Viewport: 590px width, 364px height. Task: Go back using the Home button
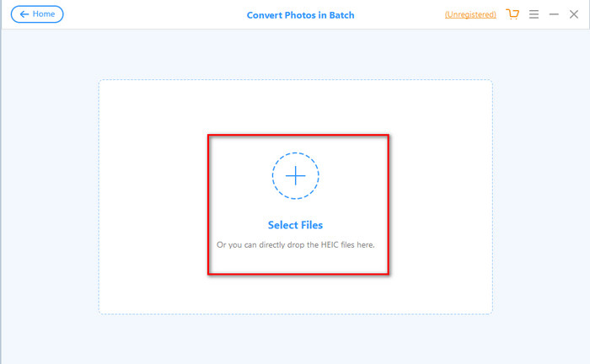[37, 14]
